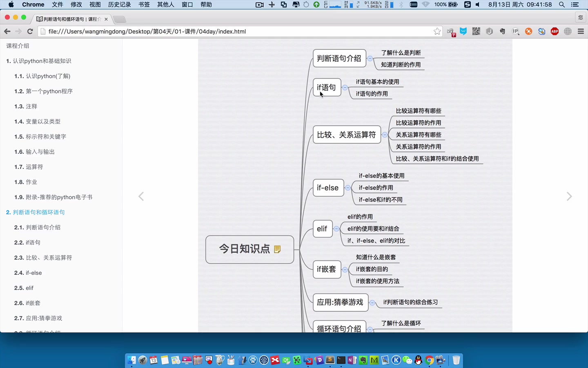Reload the current page
The image size is (588, 368).
[30, 31]
